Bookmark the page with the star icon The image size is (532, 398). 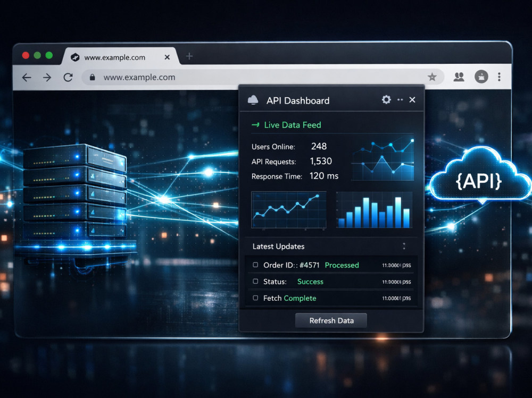pos(432,77)
